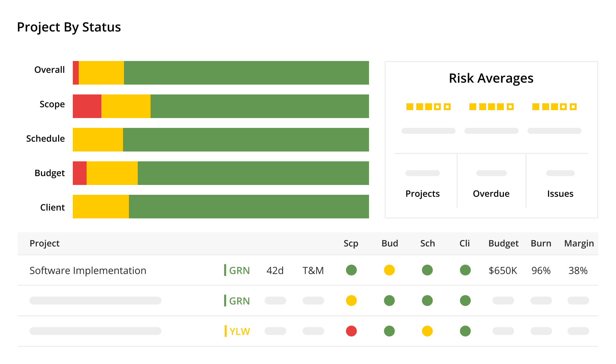Screen dimensions: 616x364
Task: Click the green Cli status dot on the second row
Action: 465,300
